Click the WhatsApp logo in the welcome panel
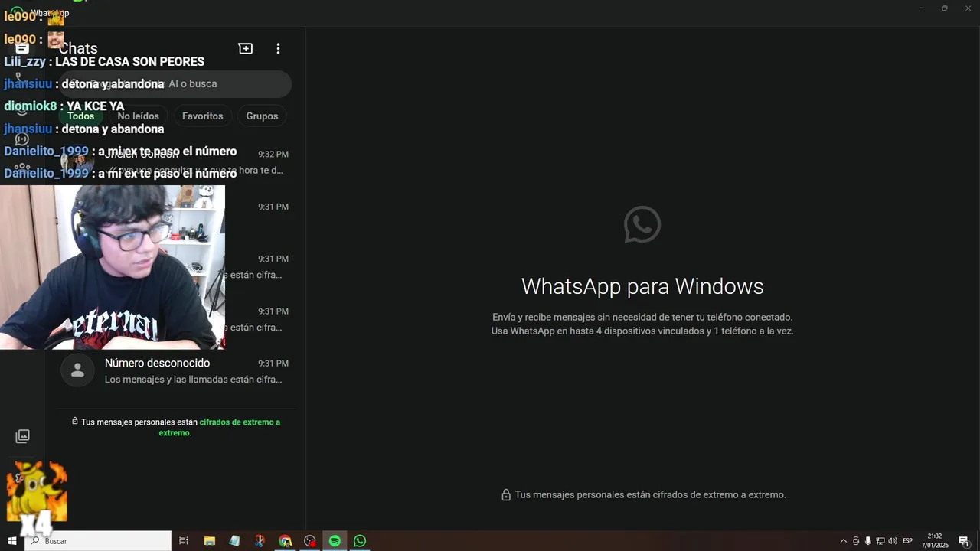 pyautogui.click(x=642, y=224)
